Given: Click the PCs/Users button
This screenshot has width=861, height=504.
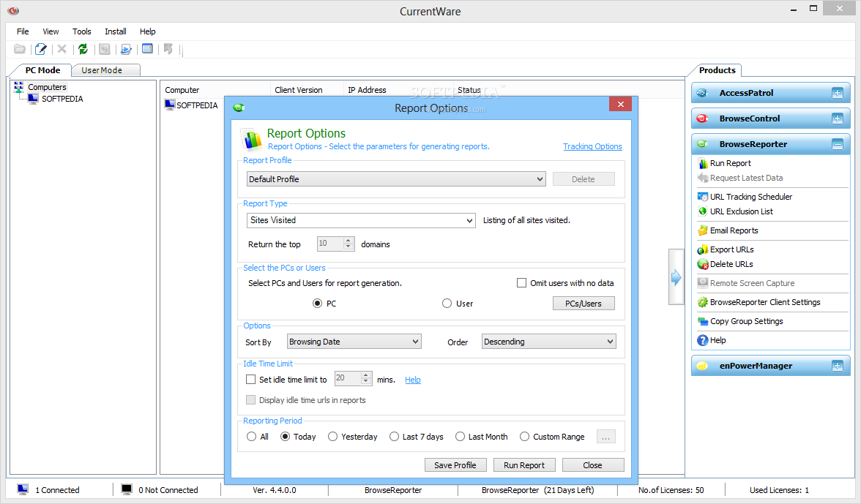Looking at the screenshot, I should (583, 304).
